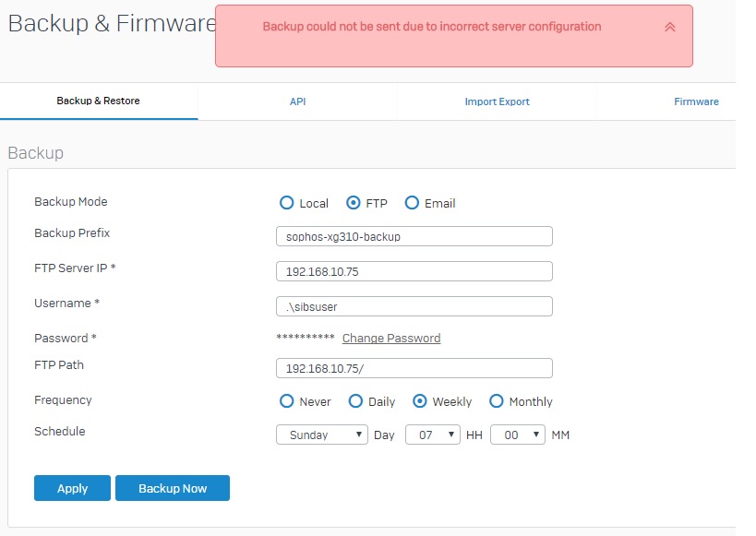The height and width of the screenshot is (536, 756).
Task: Open the Firmware tab
Action: pyautogui.click(x=696, y=101)
